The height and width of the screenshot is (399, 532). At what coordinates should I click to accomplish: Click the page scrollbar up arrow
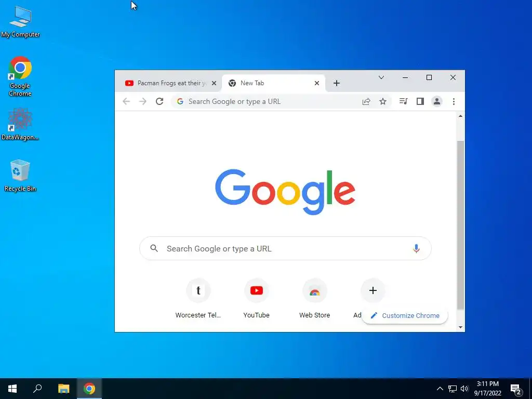click(x=460, y=116)
